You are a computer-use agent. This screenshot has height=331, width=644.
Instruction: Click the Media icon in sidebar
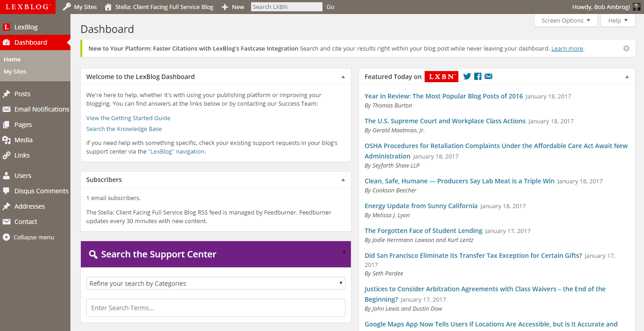[x=6, y=140]
